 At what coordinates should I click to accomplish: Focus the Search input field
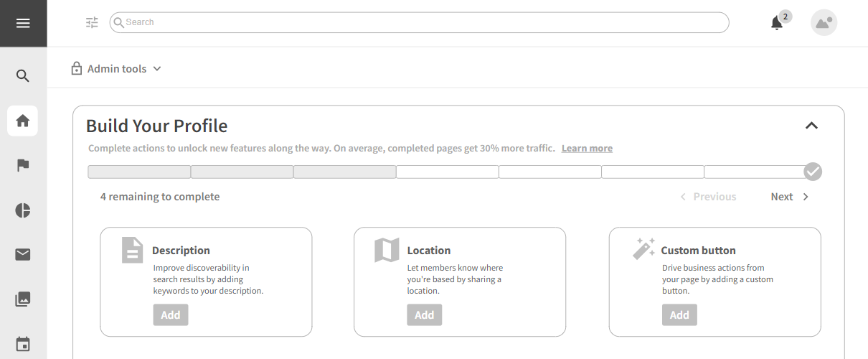[x=419, y=22]
